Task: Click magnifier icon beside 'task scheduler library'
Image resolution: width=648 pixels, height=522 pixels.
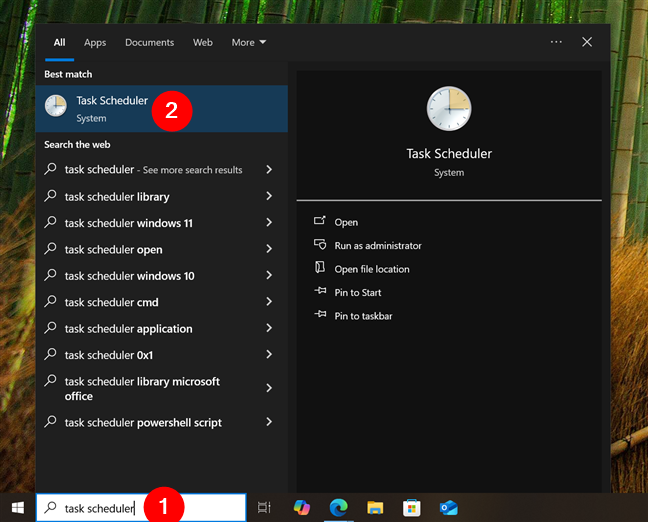Action: click(50, 195)
